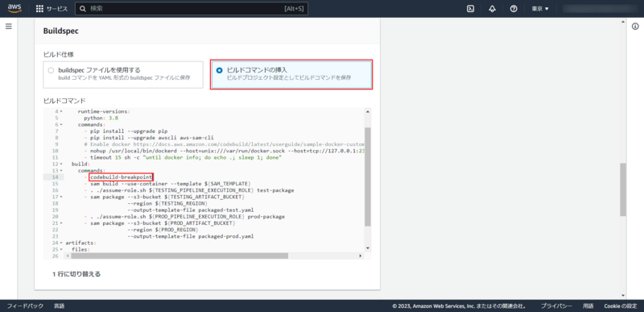Open the info panel icon
The image size is (644, 312).
[635, 27]
